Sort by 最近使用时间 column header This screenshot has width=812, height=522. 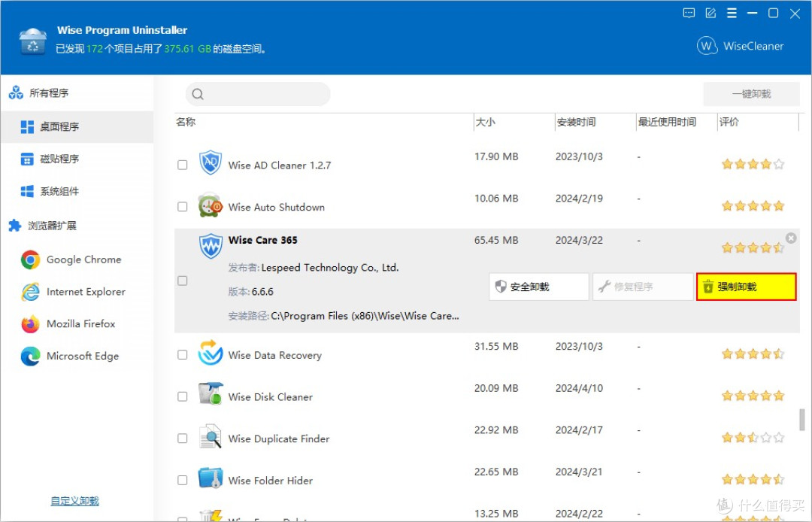[667, 122]
